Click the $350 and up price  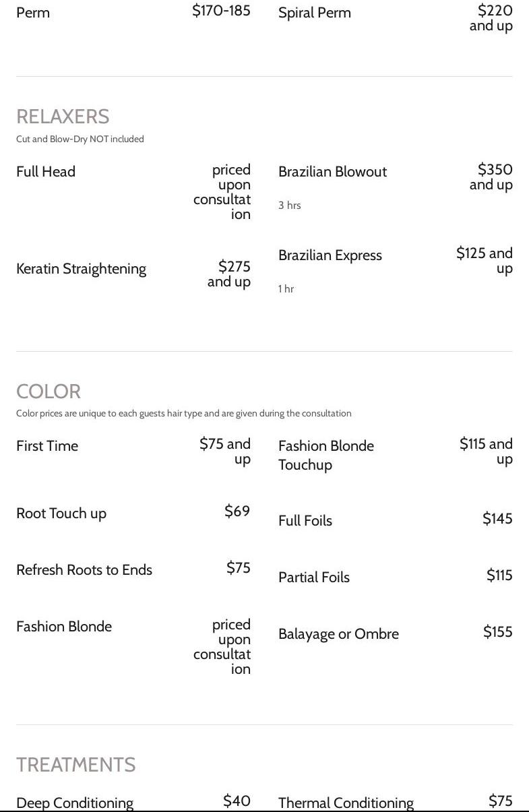pos(491,177)
